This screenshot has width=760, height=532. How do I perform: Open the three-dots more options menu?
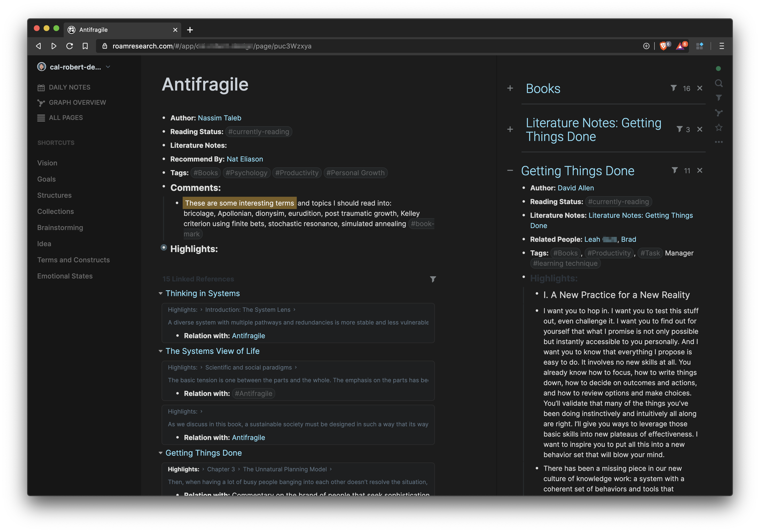(x=718, y=142)
